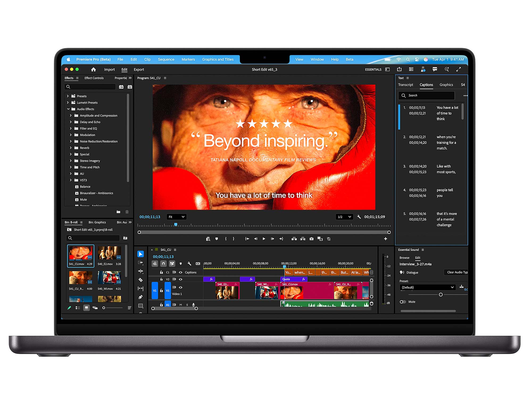The image size is (532, 399).
Task: Switch to the Graphics tab in Text panel
Action: pyautogui.click(x=446, y=85)
